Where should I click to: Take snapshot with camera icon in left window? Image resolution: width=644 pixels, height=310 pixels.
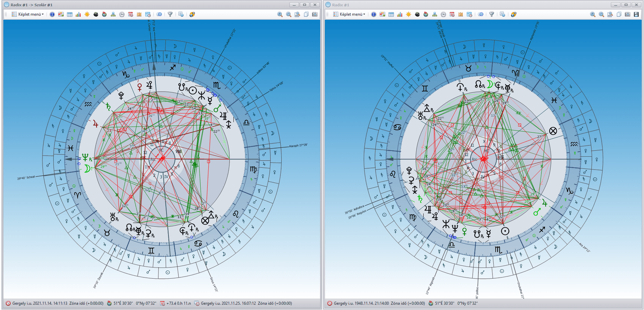point(315,14)
